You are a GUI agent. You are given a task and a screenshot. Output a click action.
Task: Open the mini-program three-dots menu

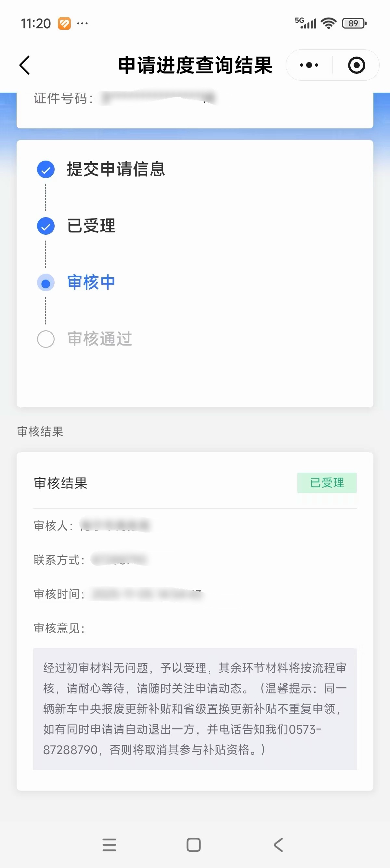pos(309,65)
